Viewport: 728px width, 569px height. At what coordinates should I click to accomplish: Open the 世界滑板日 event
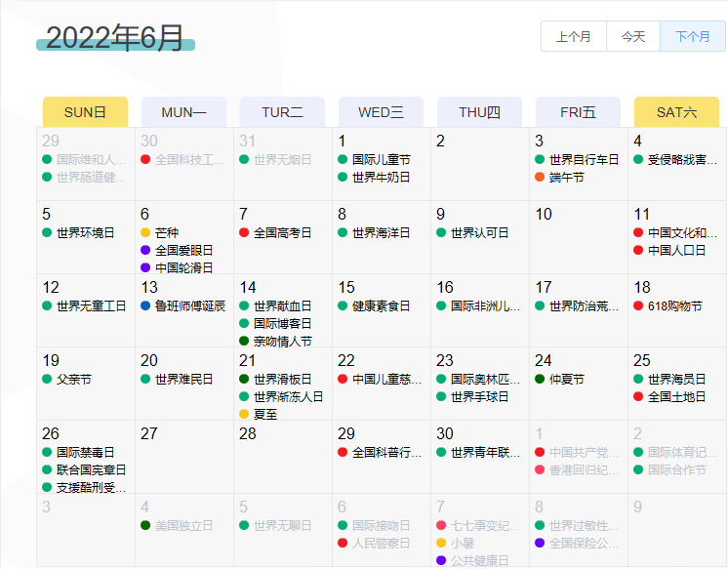[276, 379]
